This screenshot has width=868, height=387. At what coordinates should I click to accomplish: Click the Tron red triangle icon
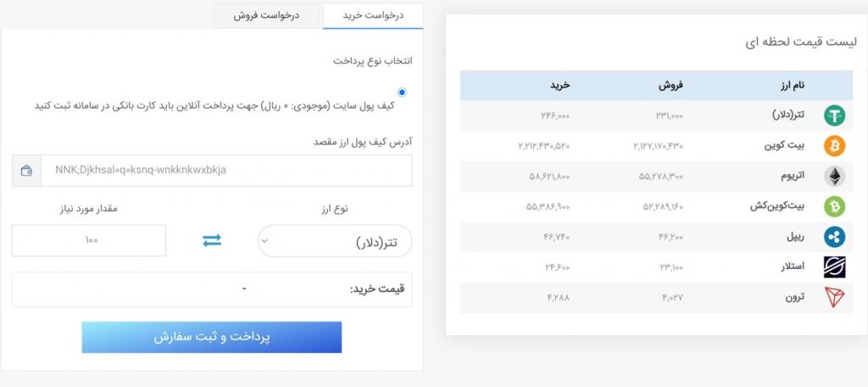click(x=834, y=298)
